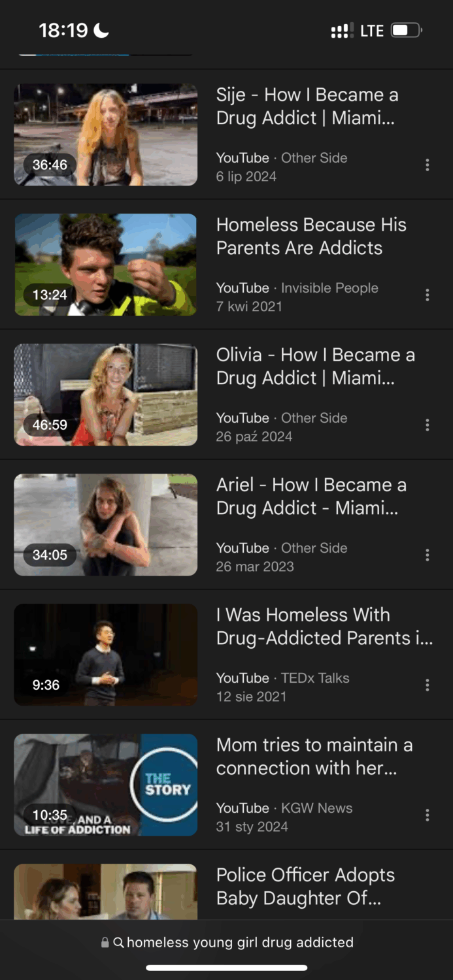The height and width of the screenshot is (980, 453).
Task: Open The Story thumbnail from KGW News
Action: coord(106,785)
